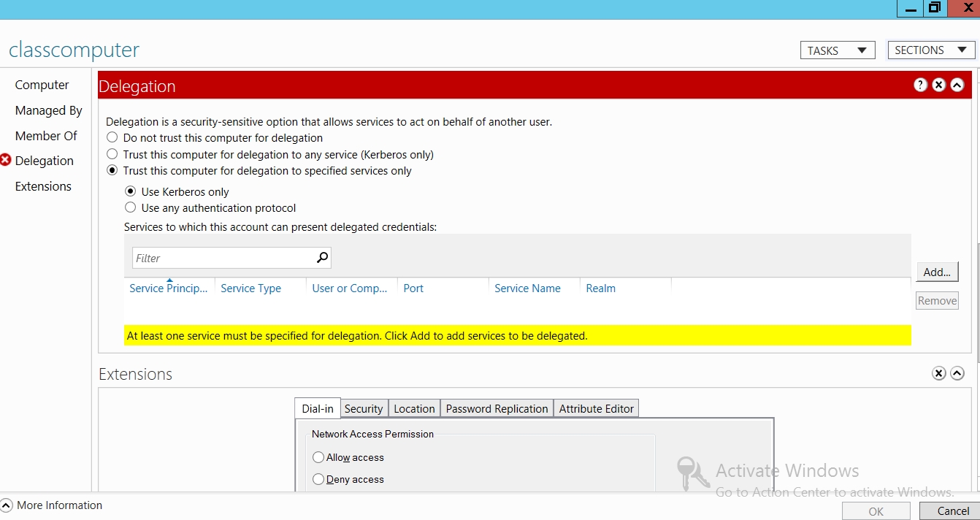
Task: Click inside the Filter text field
Action: 223,258
